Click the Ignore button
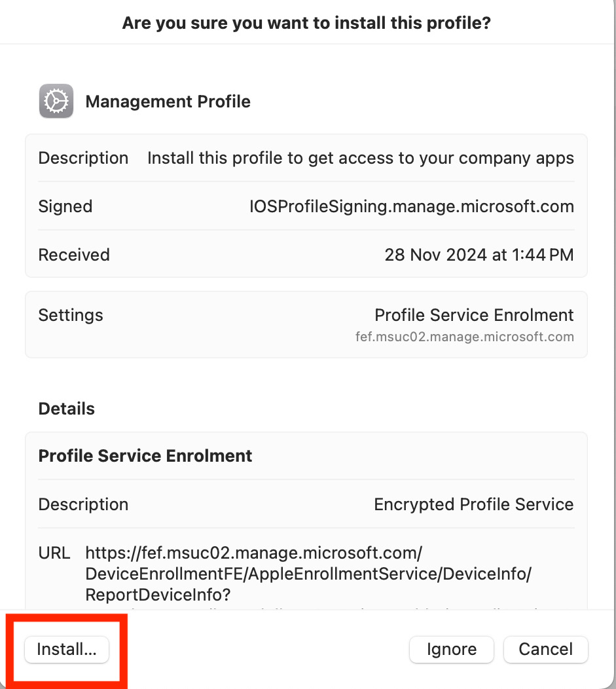This screenshot has width=616, height=689. 451,649
